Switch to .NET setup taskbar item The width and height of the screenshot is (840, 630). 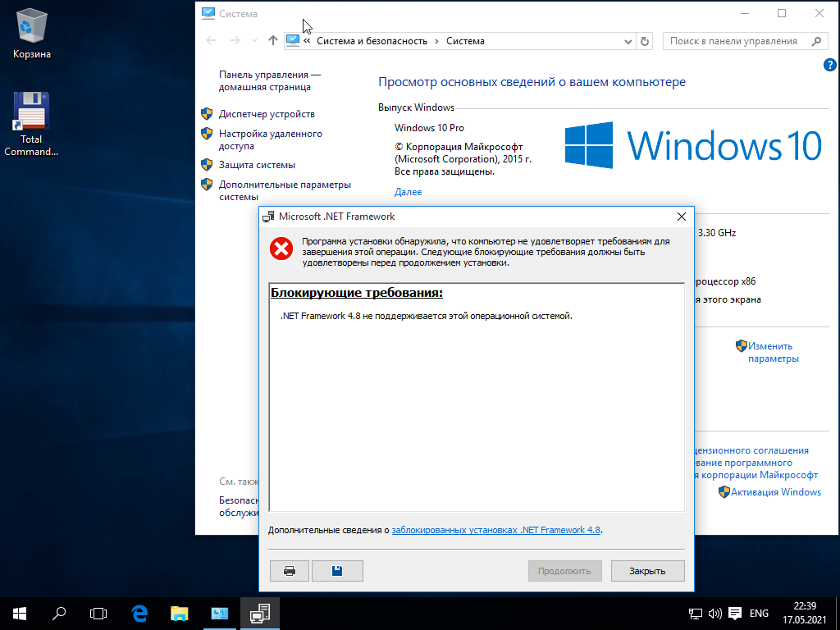click(x=260, y=614)
